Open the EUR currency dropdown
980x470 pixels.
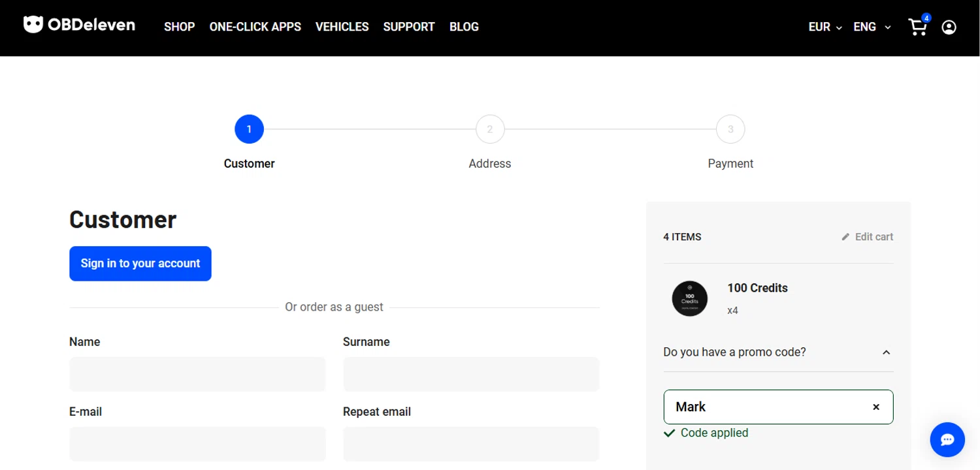(x=825, y=27)
